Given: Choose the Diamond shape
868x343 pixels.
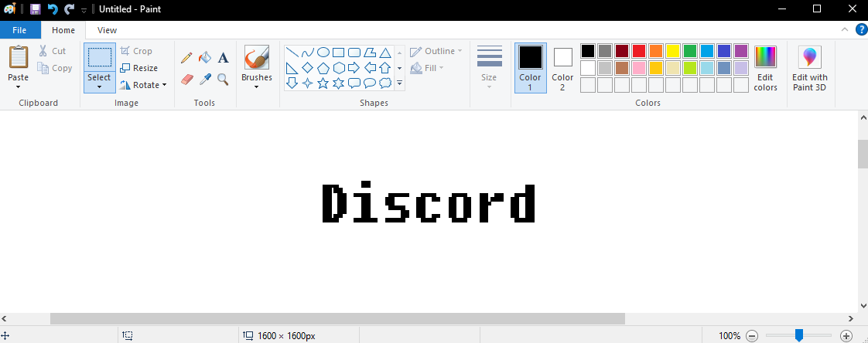Looking at the screenshot, I should pos(308,68).
